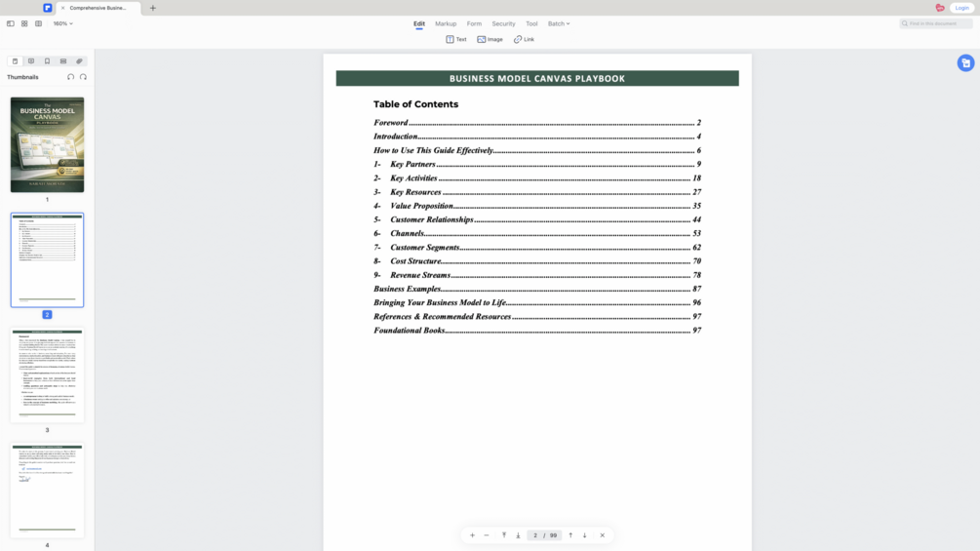980x551 pixels.
Task: Select the Link tool
Action: click(x=524, y=39)
